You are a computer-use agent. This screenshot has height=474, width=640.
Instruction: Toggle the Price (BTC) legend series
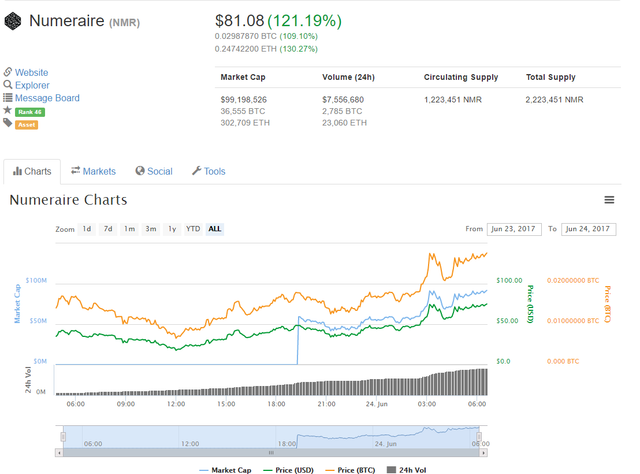[x=350, y=470]
